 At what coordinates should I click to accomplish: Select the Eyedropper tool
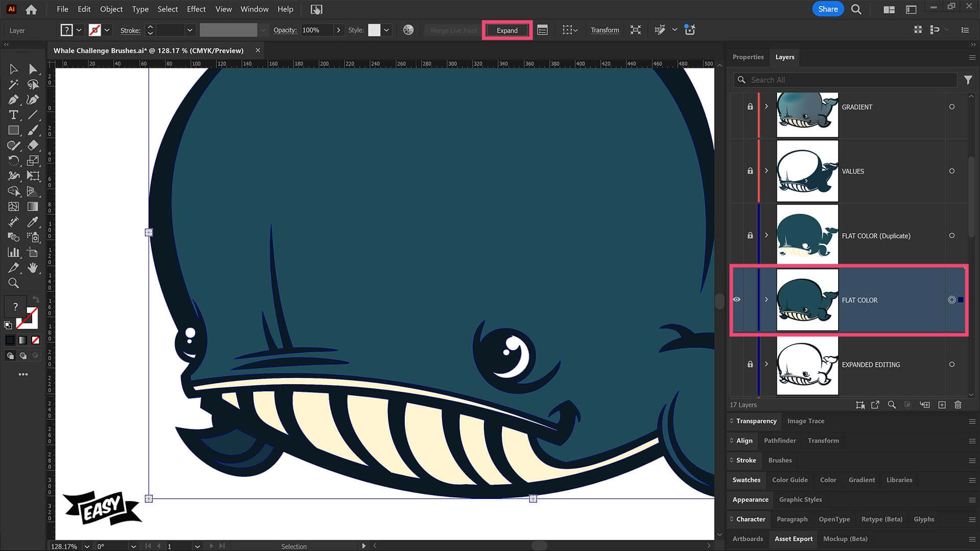[x=33, y=222]
